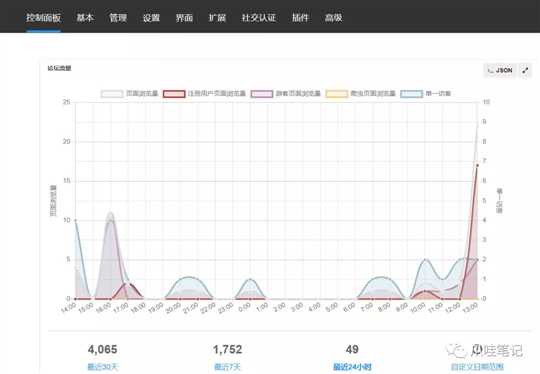540x374 pixels.
Task: Show the 最近7天 traffic range
Action: click(x=227, y=367)
